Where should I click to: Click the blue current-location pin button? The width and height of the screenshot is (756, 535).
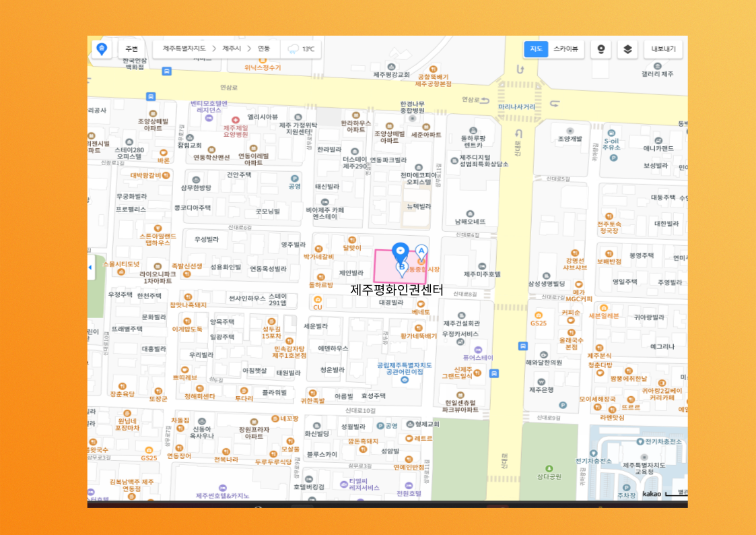point(102,49)
